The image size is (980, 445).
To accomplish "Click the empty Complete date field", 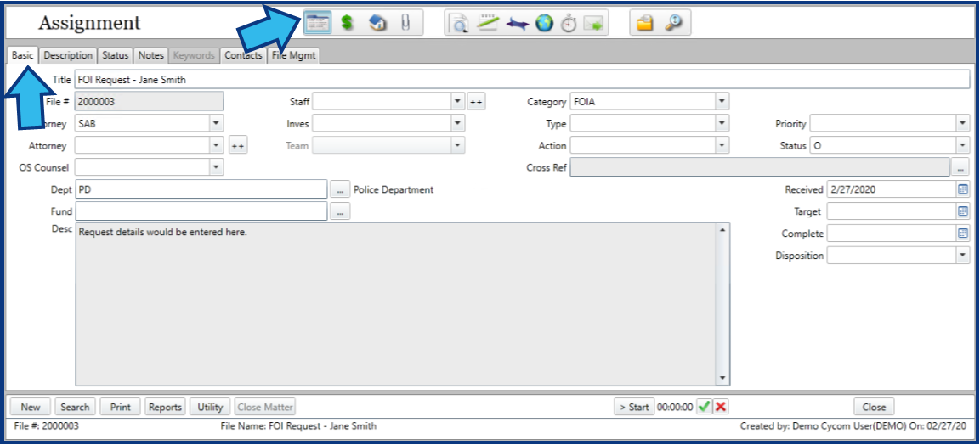I will point(892,234).
